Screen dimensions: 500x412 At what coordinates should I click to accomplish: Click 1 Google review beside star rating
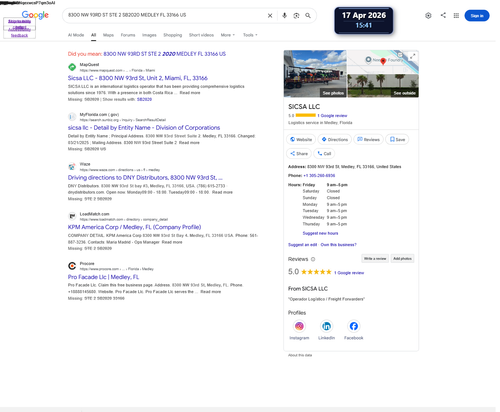pyautogui.click(x=349, y=273)
